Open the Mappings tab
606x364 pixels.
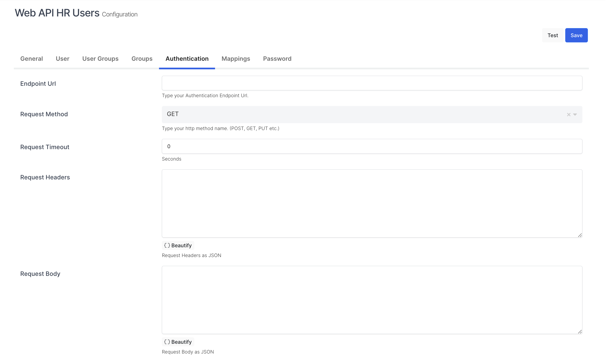click(236, 59)
